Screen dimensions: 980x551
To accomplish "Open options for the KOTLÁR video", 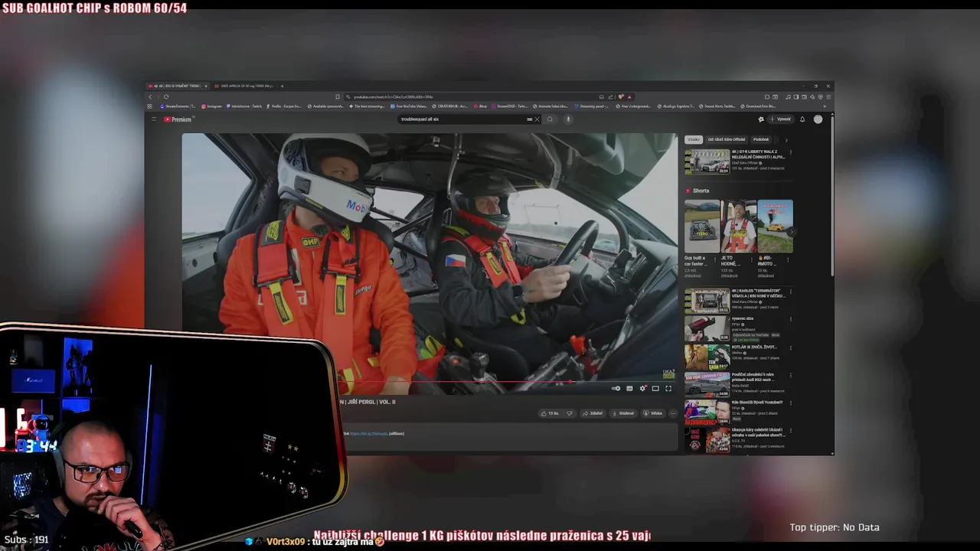I will tap(791, 347).
